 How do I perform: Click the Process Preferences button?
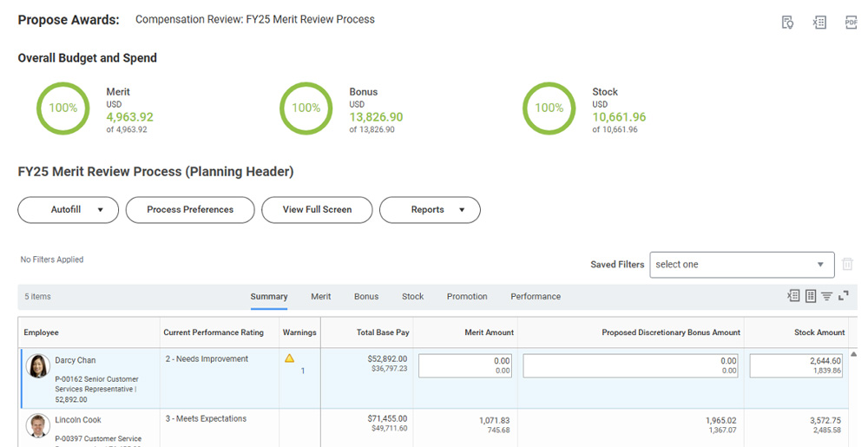190,210
